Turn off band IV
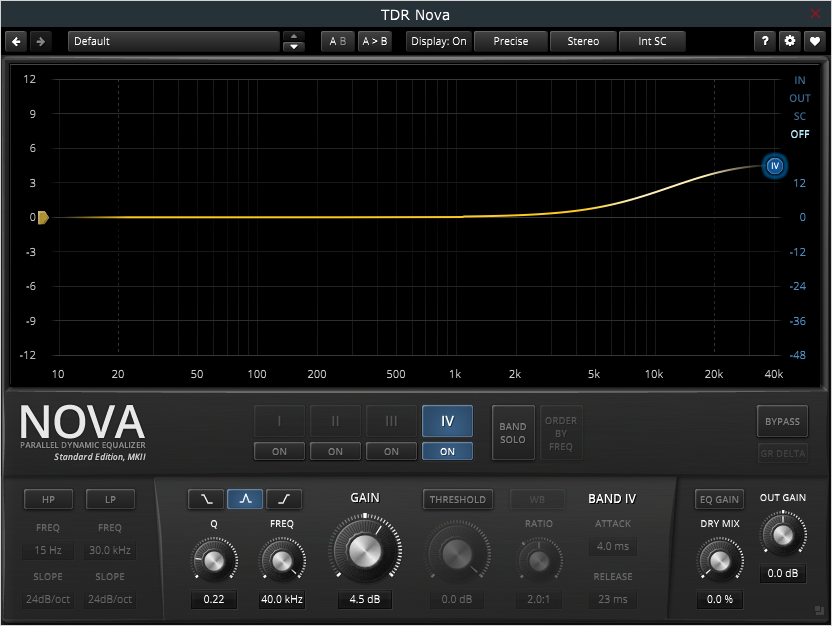This screenshot has height=626, width=832. [x=447, y=451]
